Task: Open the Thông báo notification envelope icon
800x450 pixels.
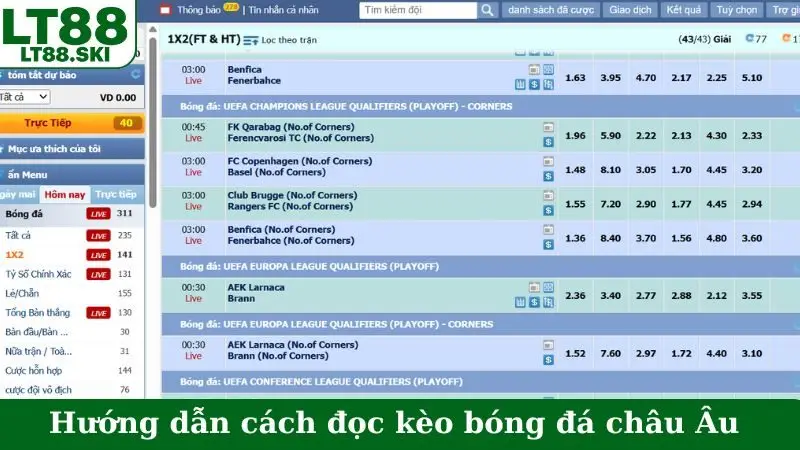Action: [x=165, y=10]
